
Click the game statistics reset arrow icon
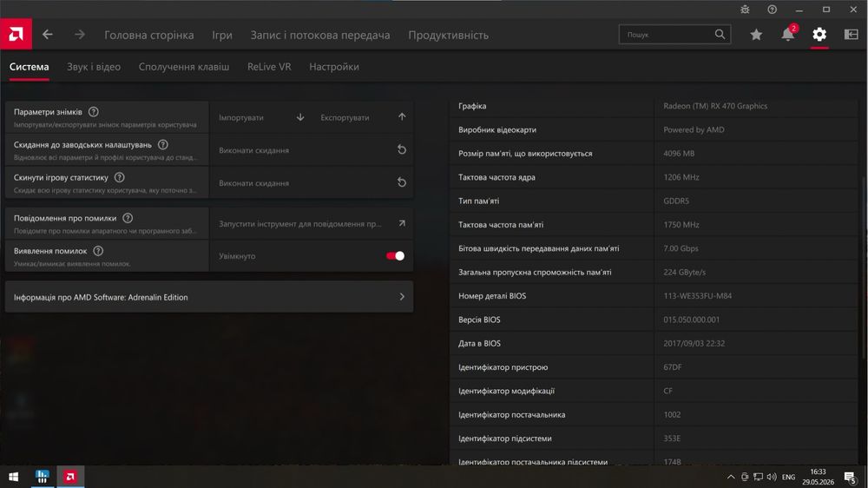click(x=402, y=183)
